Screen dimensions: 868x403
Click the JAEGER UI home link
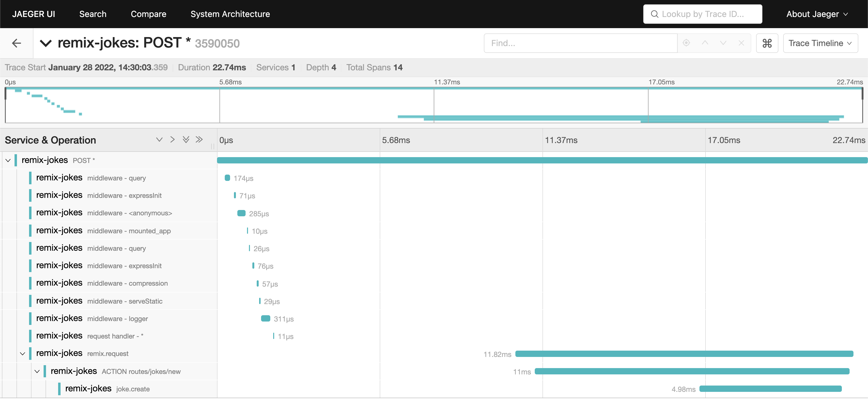click(x=33, y=14)
